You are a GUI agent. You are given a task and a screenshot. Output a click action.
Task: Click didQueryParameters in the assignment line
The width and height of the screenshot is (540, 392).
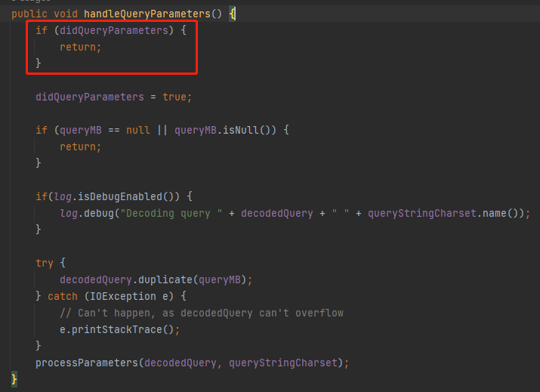point(90,97)
